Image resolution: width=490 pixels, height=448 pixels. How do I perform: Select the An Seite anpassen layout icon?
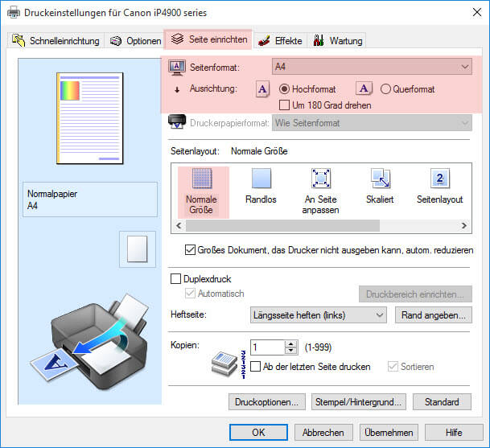[x=321, y=179]
